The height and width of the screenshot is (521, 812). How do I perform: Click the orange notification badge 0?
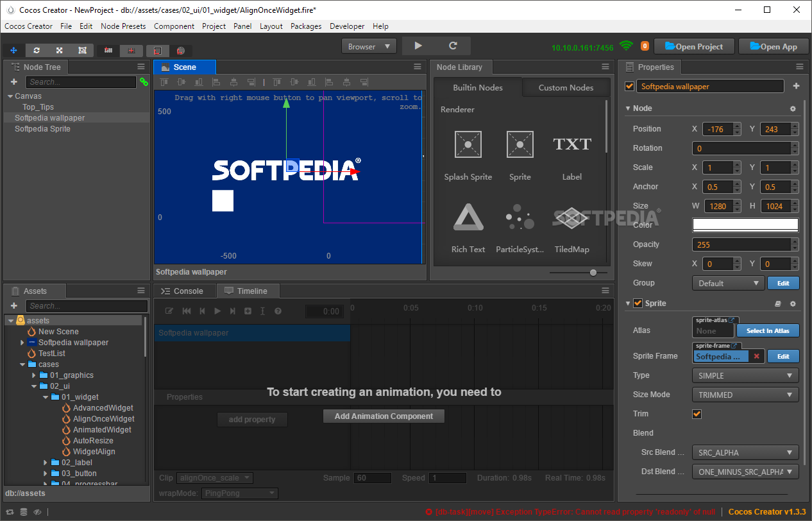[645, 46]
